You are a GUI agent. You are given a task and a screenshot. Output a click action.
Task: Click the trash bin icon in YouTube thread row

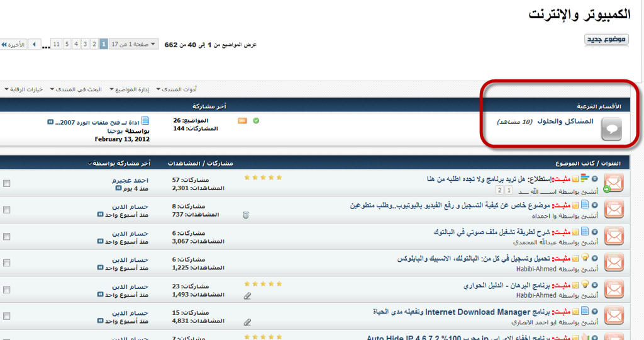(246, 215)
